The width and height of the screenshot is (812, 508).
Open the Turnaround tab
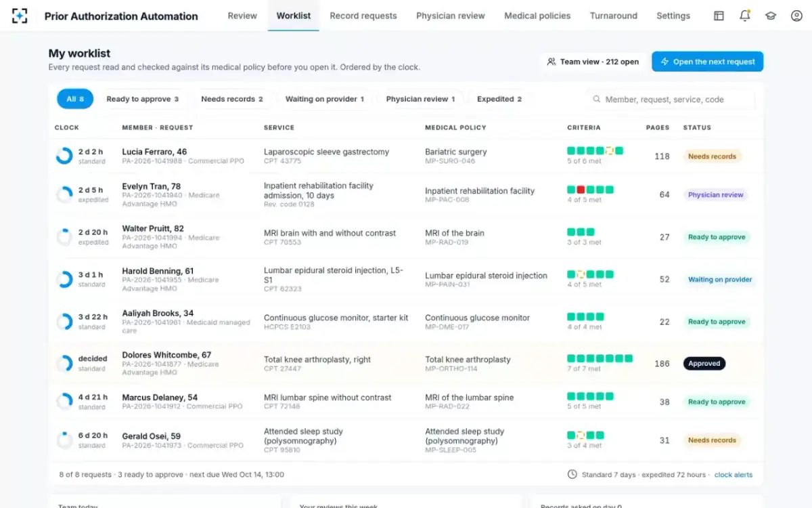[614, 16]
